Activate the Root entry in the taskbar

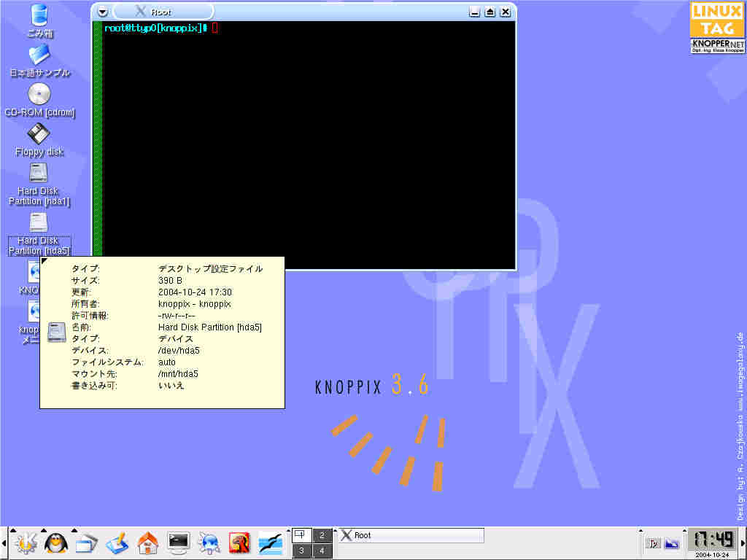tap(411, 535)
